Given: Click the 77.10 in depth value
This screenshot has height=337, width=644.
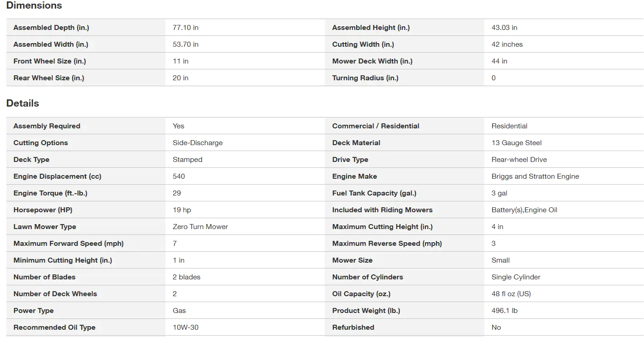Looking at the screenshot, I should [185, 28].
